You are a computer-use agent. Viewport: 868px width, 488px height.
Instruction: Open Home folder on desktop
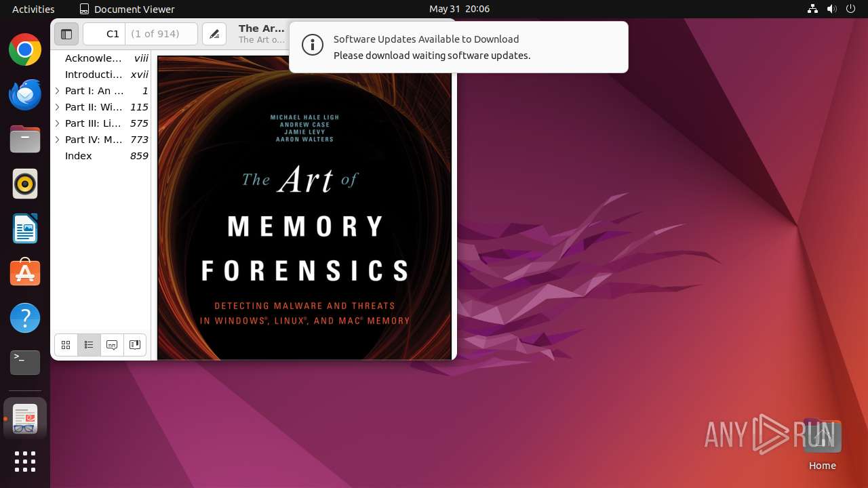click(x=822, y=445)
